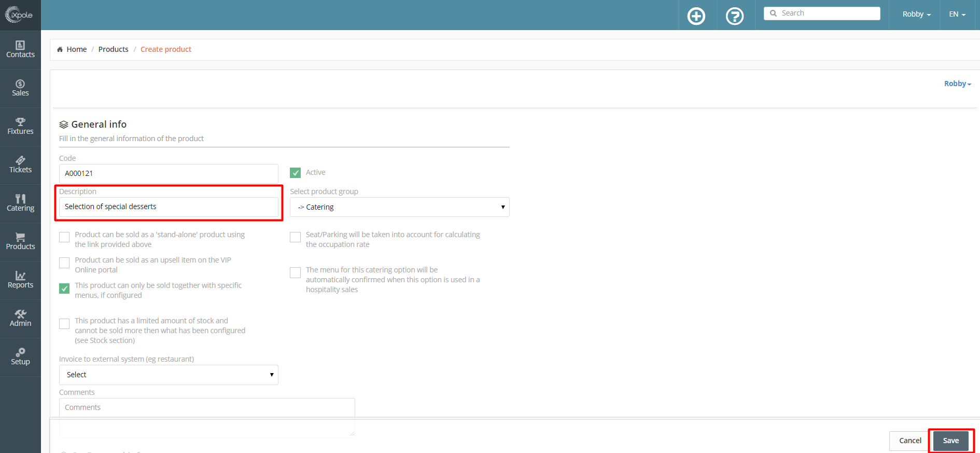
Task: Open EN language menu
Action: pos(957,14)
